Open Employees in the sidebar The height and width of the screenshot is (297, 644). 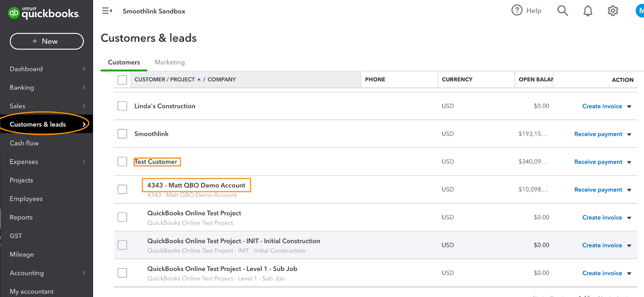tap(26, 198)
